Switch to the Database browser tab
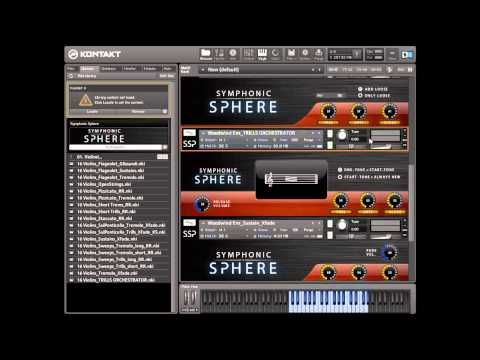The width and height of the screenshot is (480, 360). tap(109, 69)
